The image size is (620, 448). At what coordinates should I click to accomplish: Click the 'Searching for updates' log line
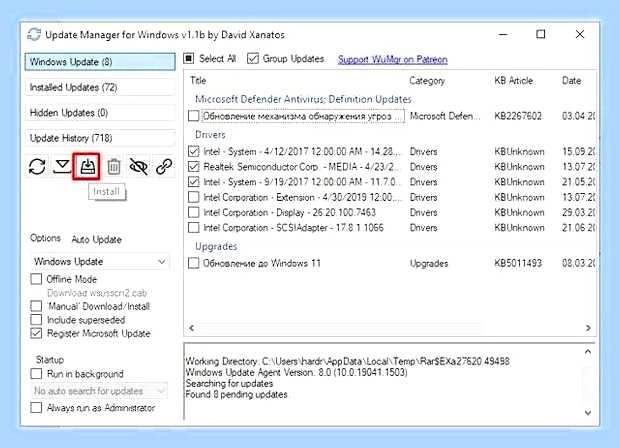pyautogui.click(x=229, y=383)
